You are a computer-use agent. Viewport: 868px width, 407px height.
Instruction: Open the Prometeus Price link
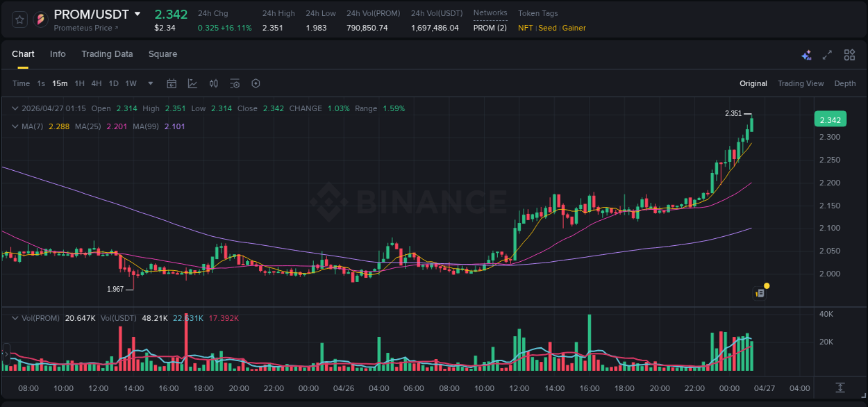click(86, 28)
